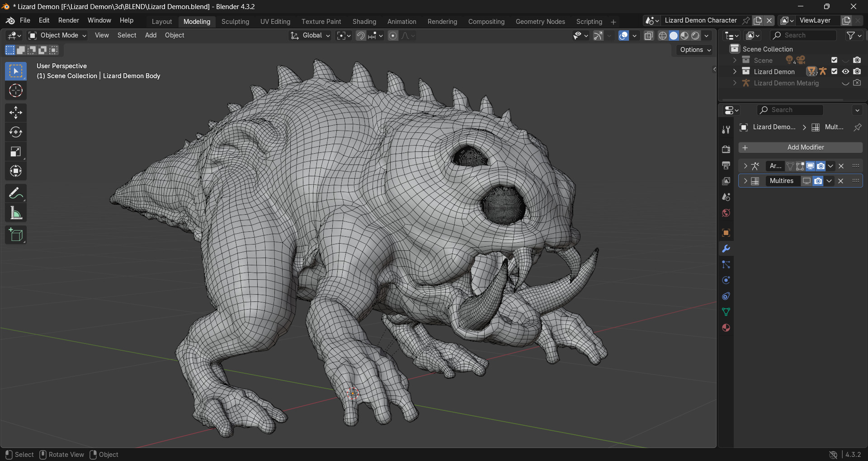Open the viewport Add menu
The image size is (868, 461).
(151, 35)
